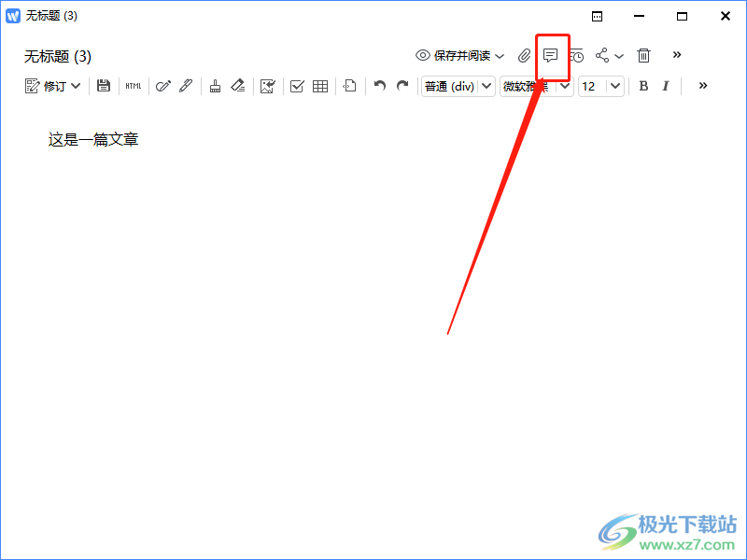Viewport: 747px width, 560px height.
Task: Click the attachment paperclip icon
Action: click(524, 56)
